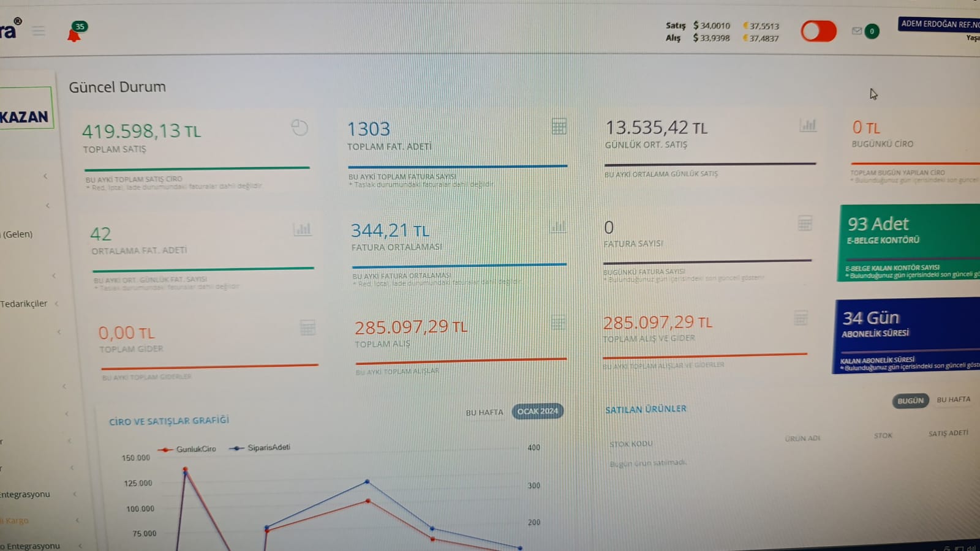Viewport: 980px width, 551px height.
Task: Open the hamburger menu in the top bar
Action: (39, 31)
